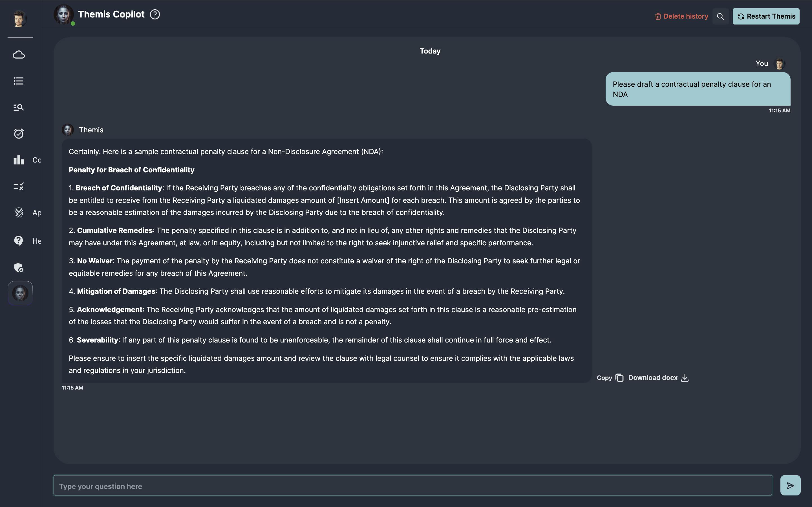Open the bar chart sidebar icon

point(19,160)
